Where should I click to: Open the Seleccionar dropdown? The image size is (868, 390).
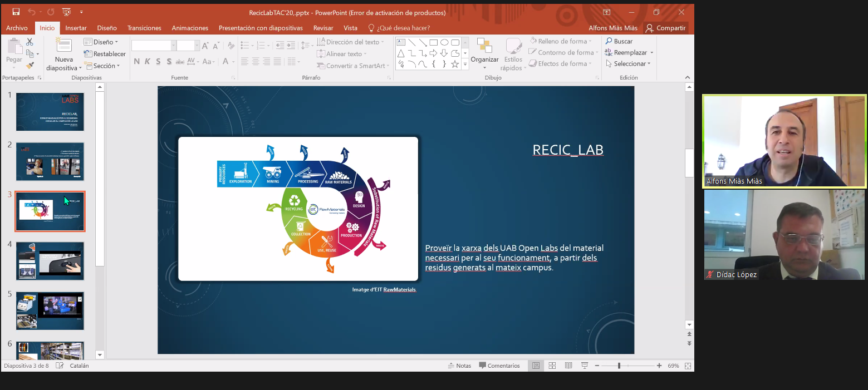(629, 64)
